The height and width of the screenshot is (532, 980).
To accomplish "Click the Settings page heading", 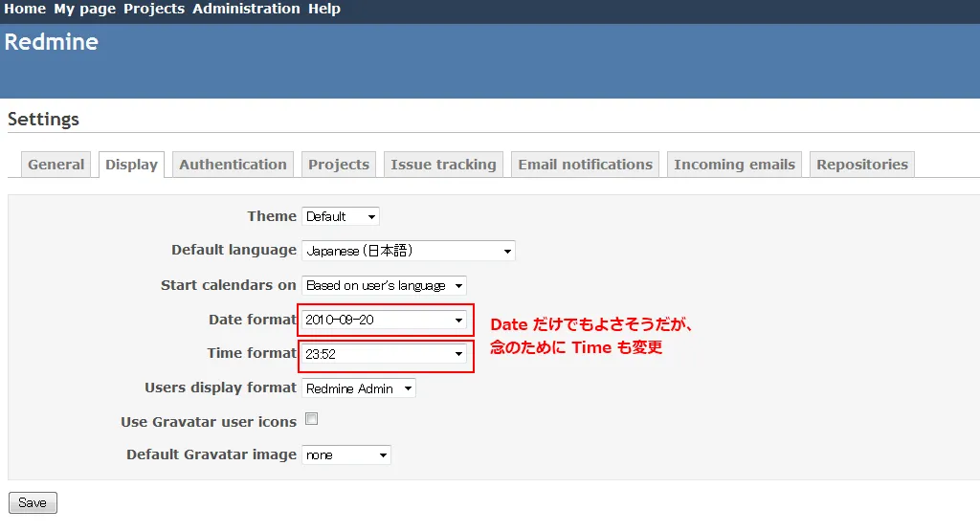I will tap(43, 119).
